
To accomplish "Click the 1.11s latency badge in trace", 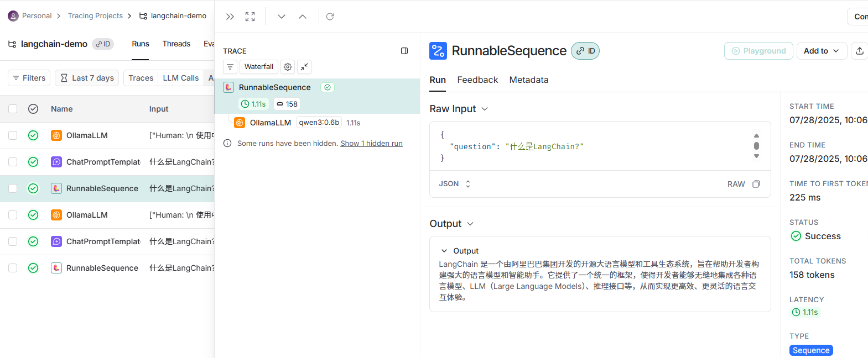I will pos(254,104).
